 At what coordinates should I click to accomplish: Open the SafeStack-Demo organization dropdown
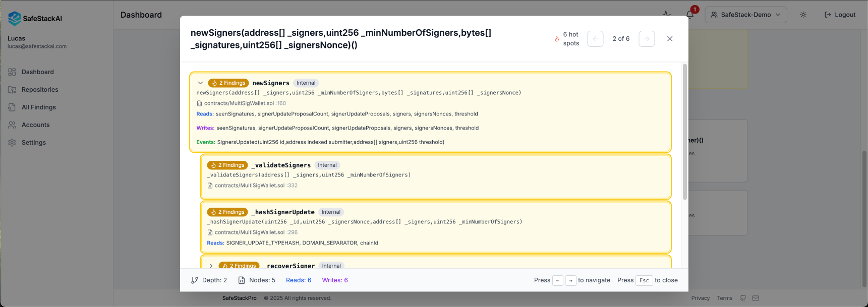click(x=745, y=15)
